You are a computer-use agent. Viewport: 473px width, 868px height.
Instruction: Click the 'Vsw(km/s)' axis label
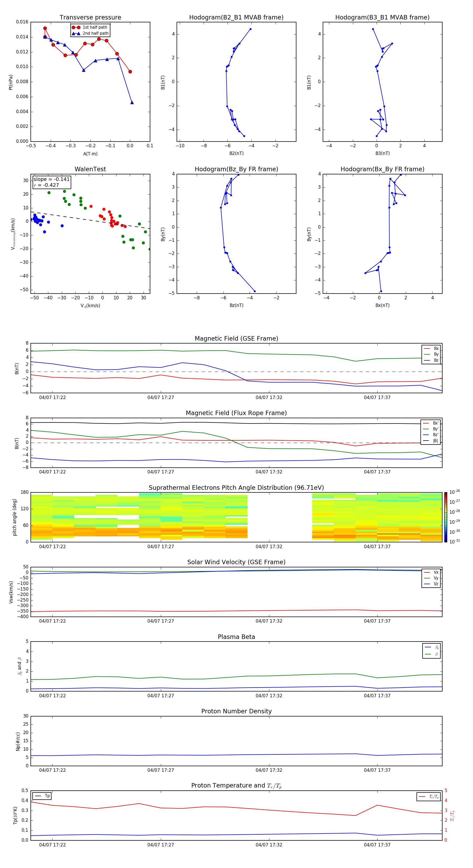click(11, 592)
